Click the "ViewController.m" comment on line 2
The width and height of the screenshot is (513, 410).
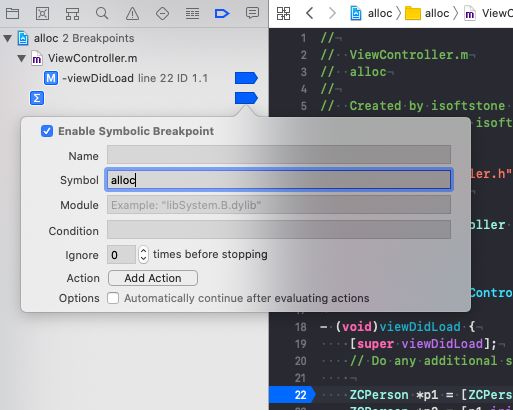pos(409,55)
